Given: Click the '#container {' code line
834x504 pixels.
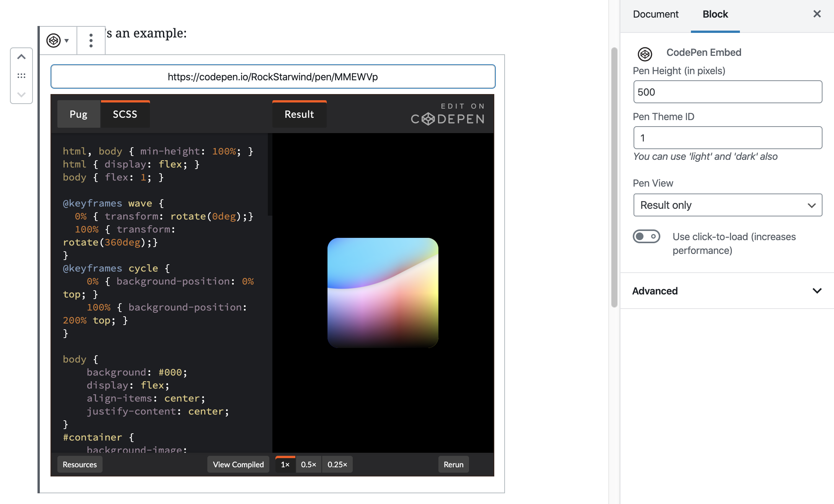Looking at the screenshot, I should pyautogui.click(x=99, y=437).
